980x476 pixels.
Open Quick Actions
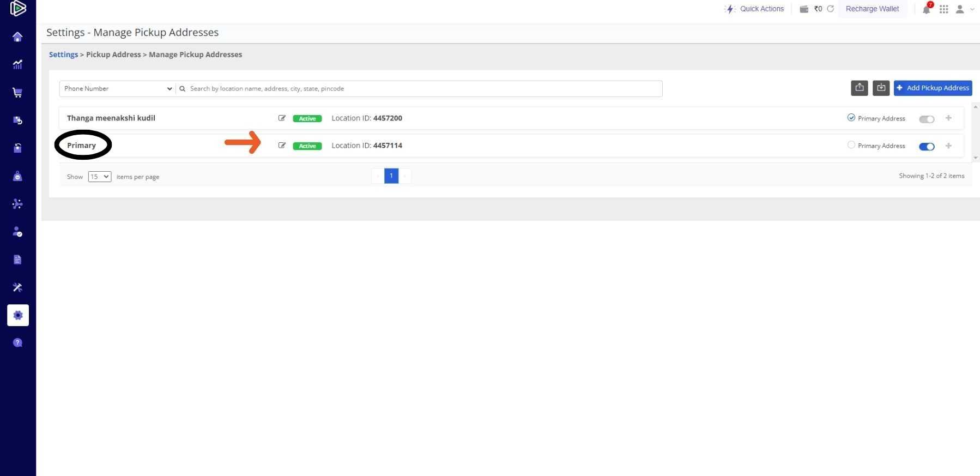click(754, 9)
